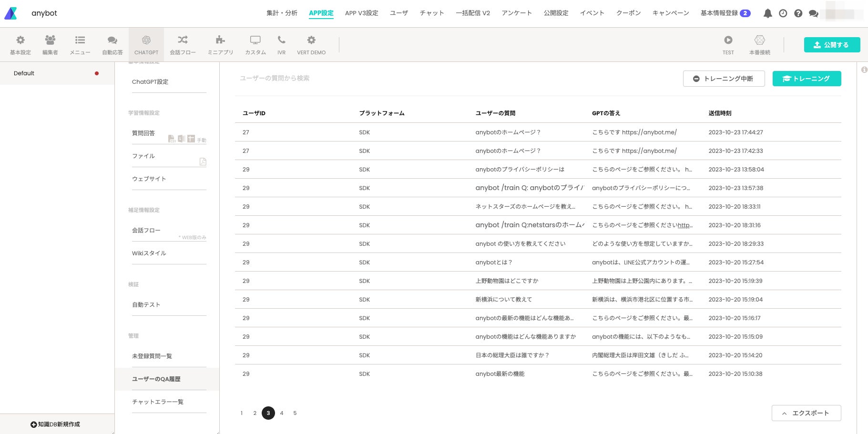Open the 一括配信 V2 menu
Image resolution: width=868 pixels, height=434 pixels.
click(x=473, y=13)
